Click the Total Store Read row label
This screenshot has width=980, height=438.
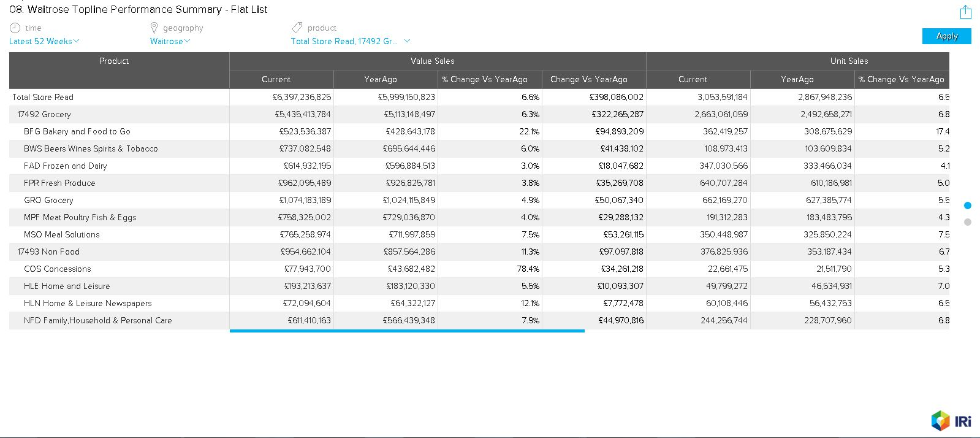(x=43, y=97)
